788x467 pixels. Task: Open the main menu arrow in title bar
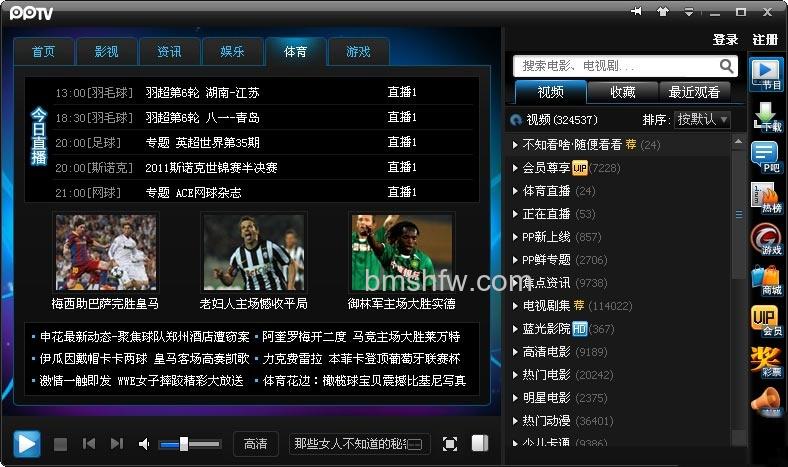tap(688, 12)
